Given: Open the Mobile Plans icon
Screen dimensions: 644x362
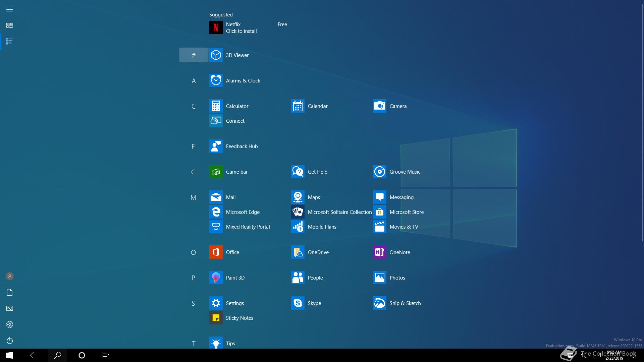Looking at the screenshot, I should click(x=298, y=227).
